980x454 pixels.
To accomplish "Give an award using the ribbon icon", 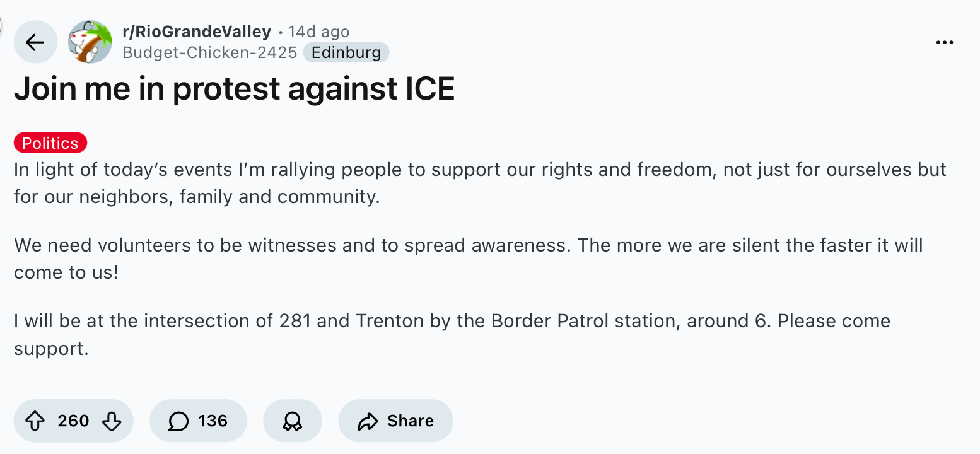I will point(292,421).
